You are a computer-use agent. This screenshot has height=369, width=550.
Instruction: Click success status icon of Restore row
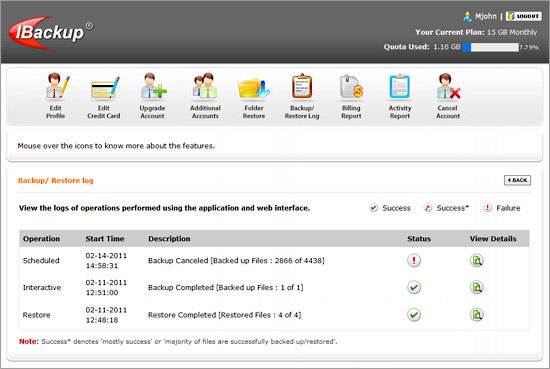tap(414, 315)
